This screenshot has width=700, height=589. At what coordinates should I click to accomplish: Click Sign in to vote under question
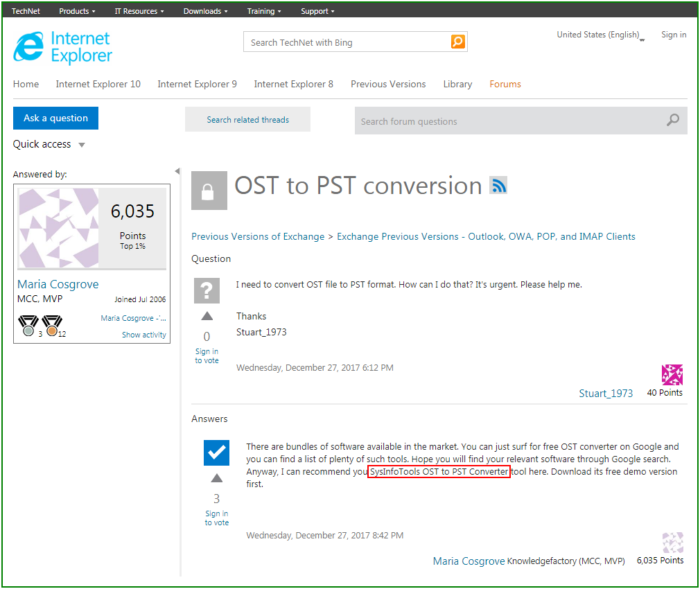tap(207, 356)
